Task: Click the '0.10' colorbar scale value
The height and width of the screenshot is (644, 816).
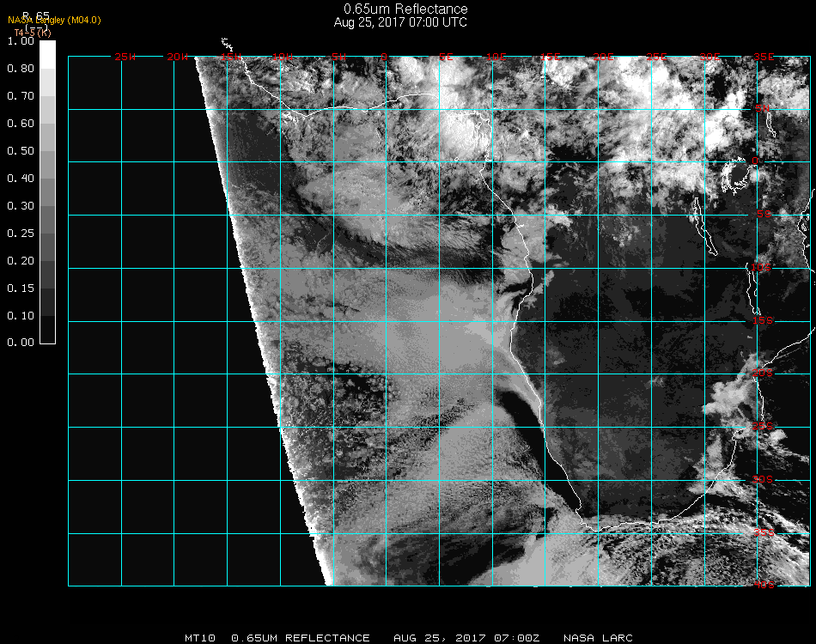Action: (21, 316)
